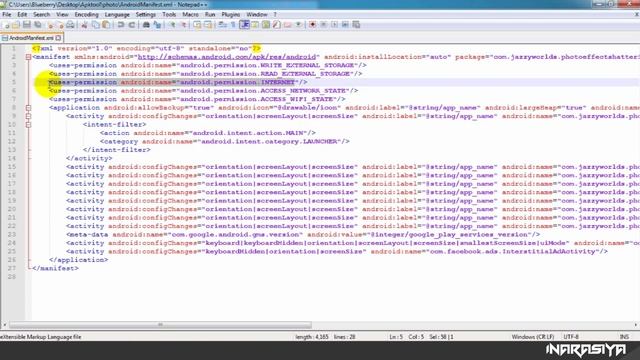Click the Undo toolbar icon

(121, 25)
